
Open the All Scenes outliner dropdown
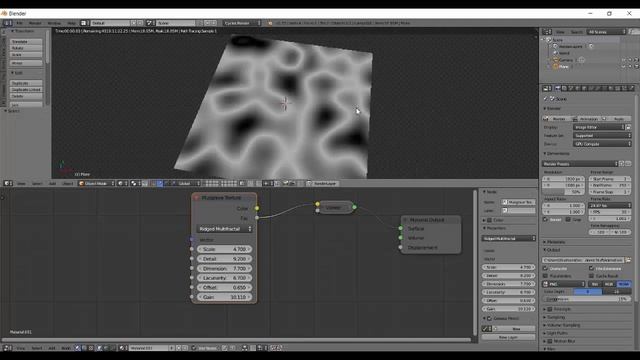(x=607, y=31)
